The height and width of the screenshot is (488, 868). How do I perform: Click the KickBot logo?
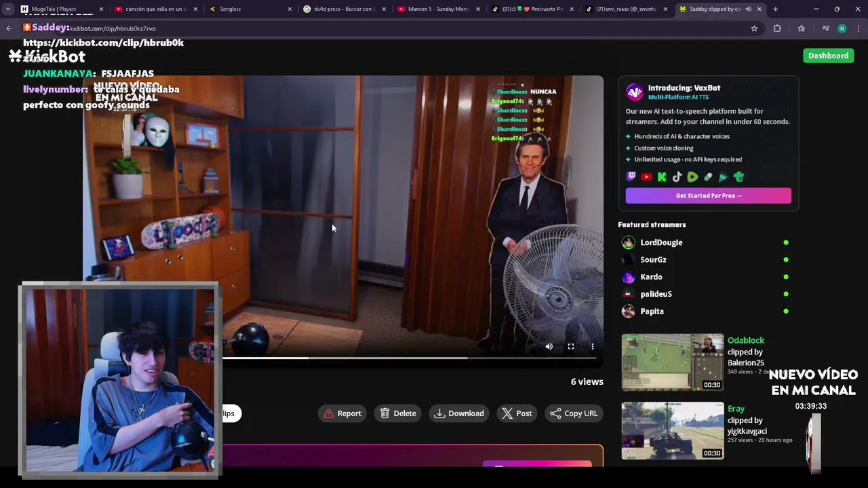point(47,56)
